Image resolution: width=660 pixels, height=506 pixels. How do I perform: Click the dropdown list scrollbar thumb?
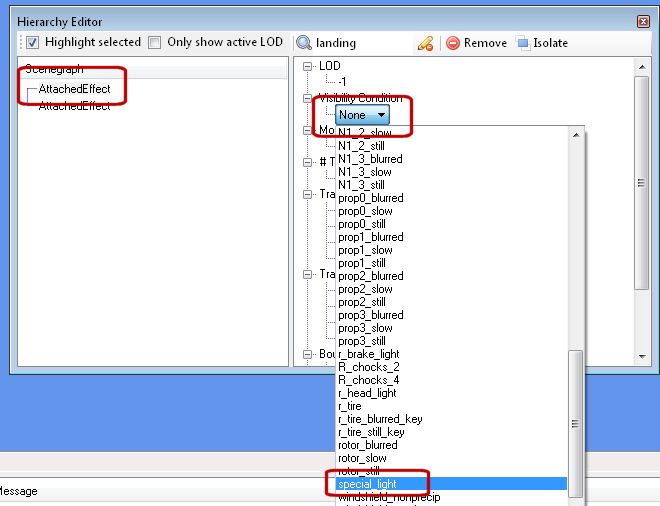pyautogui.click(x=575, y=420)
